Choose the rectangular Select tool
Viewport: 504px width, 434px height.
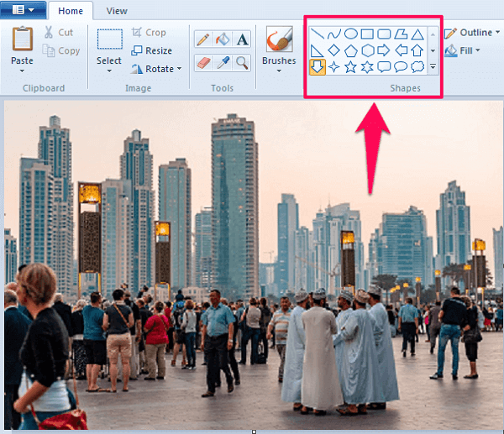(x=109, y=39)
